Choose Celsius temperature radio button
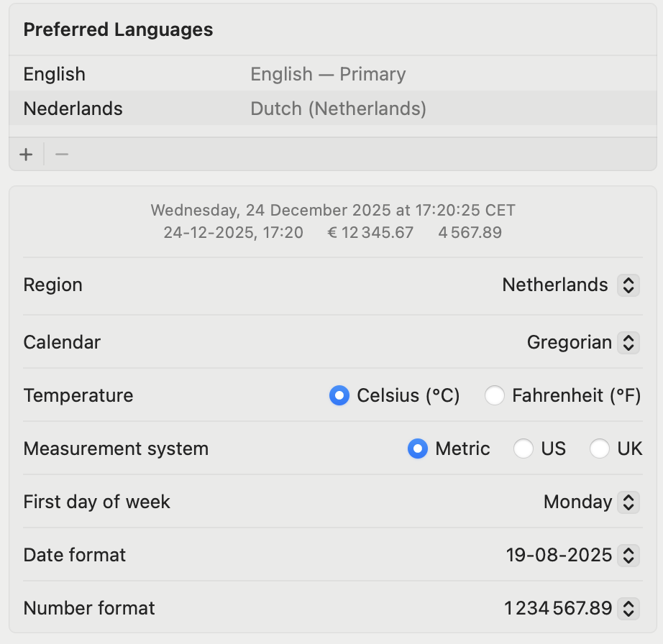The height and width of the screenshot is (644, 663). [x=339, y=395]
